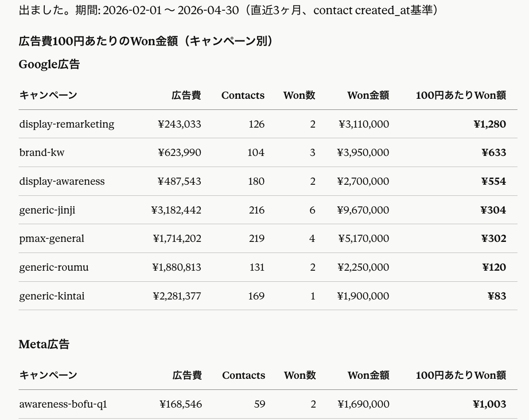Screen dimensions: 529x420
Task: Click Meta table's 100円あたりWon額 header
Action: 461,375
